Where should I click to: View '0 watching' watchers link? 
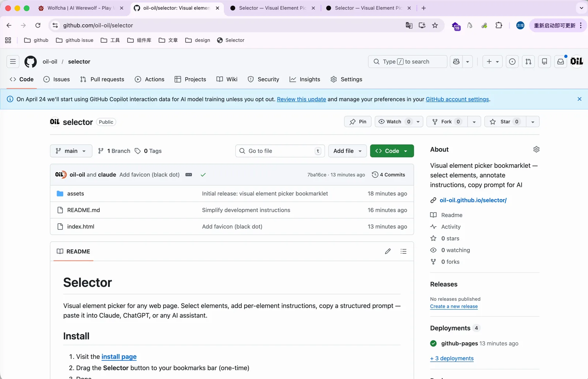455,250
